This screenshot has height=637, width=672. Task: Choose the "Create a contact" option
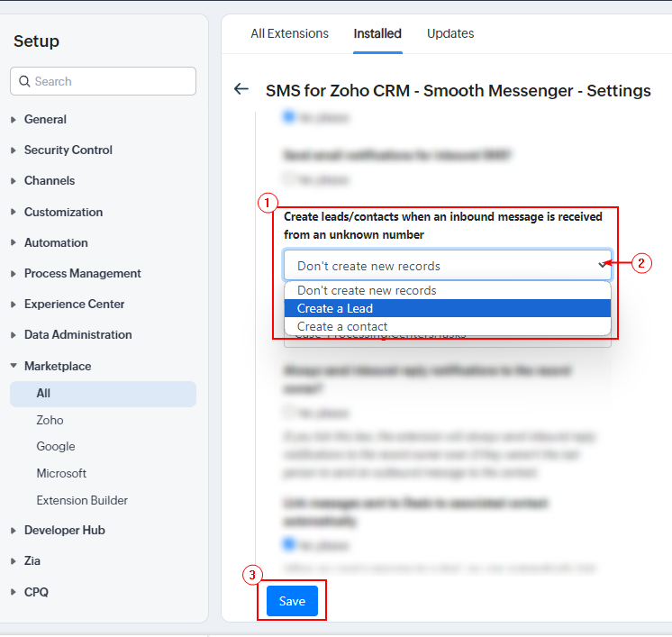point(448,326)
